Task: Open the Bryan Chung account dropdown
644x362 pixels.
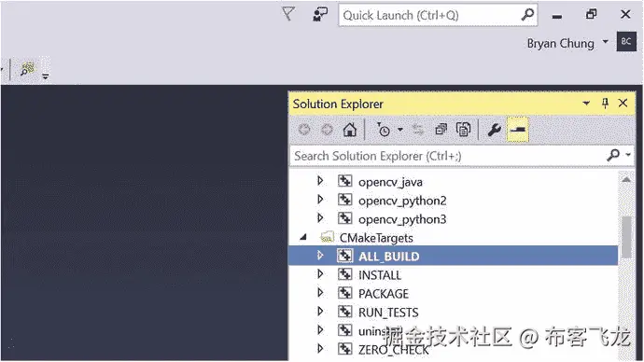Action: coord(605,41)
